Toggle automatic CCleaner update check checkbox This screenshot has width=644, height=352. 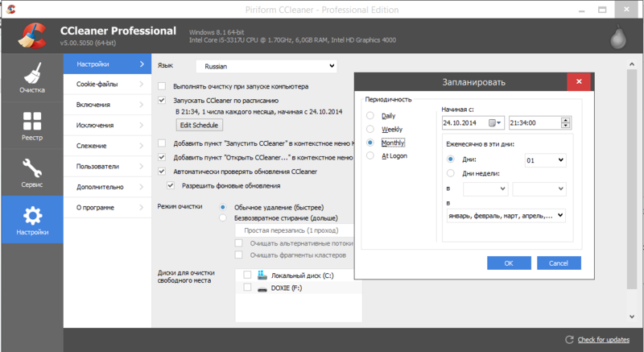[x=162, y=172]
